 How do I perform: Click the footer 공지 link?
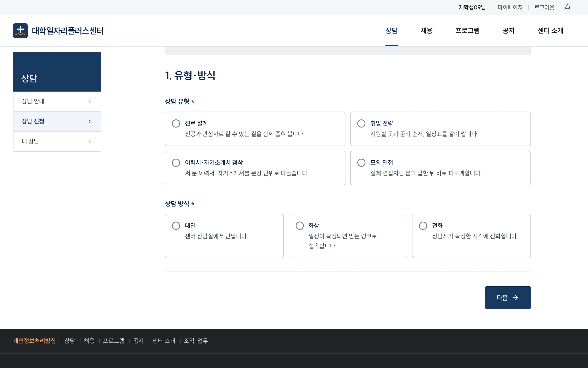tap(138, 341)
